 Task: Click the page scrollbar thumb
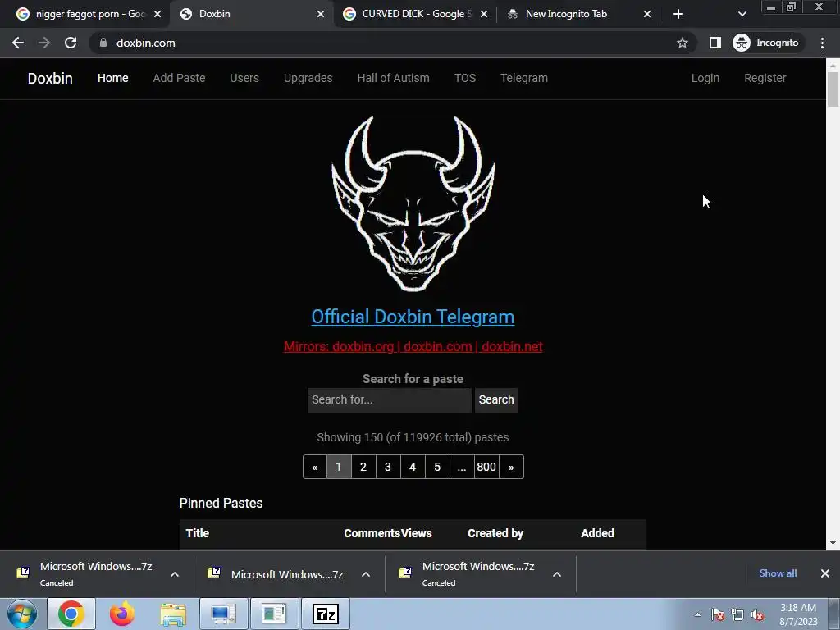point(833,89)
